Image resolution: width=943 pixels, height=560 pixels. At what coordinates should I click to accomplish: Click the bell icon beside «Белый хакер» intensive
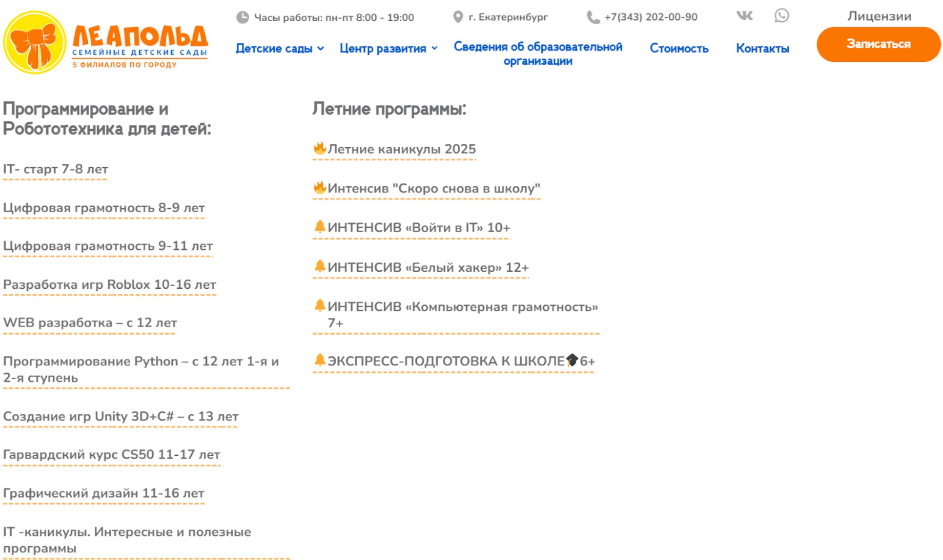pos(320,266)
